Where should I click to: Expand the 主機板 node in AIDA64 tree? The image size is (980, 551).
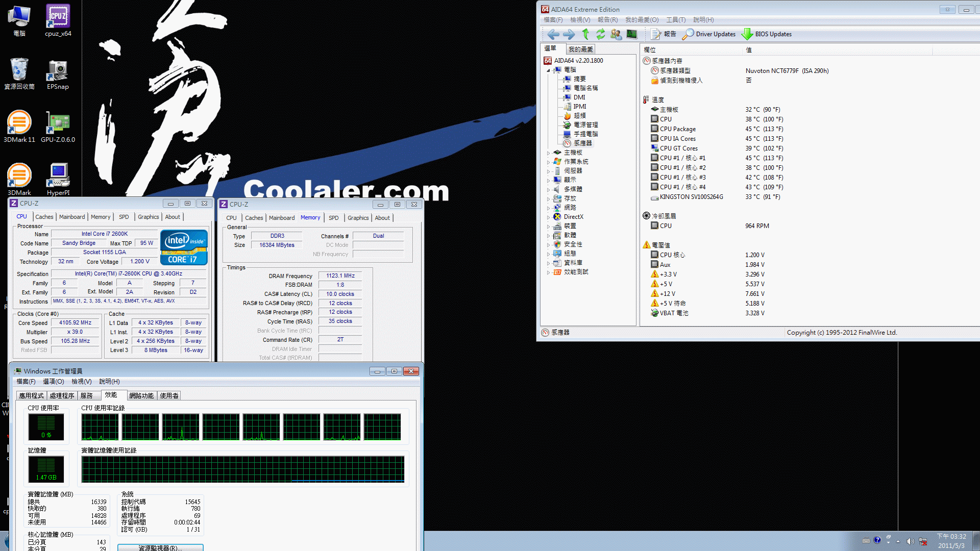(x=549, y=153)
